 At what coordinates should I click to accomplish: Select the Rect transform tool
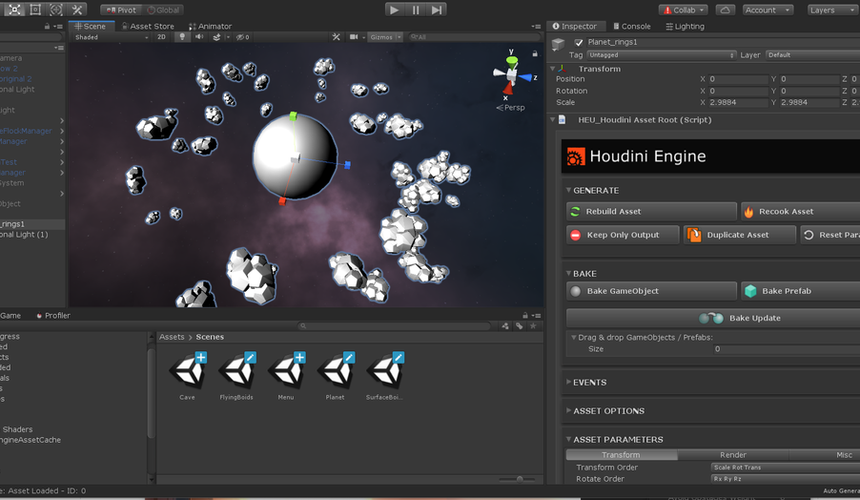pos(36,10)
